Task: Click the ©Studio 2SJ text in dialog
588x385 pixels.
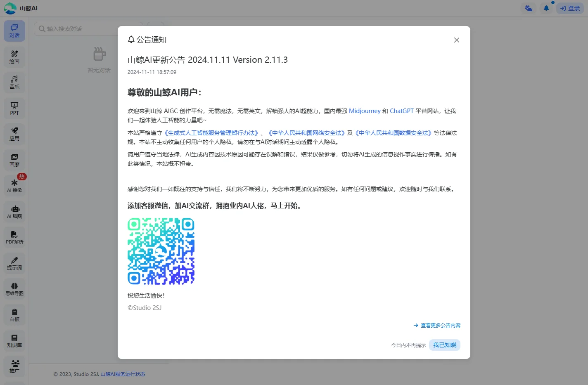Action: click(145, 308)
